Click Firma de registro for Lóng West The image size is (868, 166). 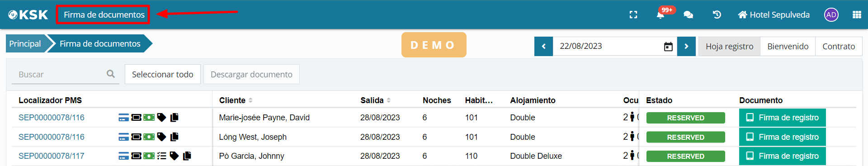click(x=783, y=137)
